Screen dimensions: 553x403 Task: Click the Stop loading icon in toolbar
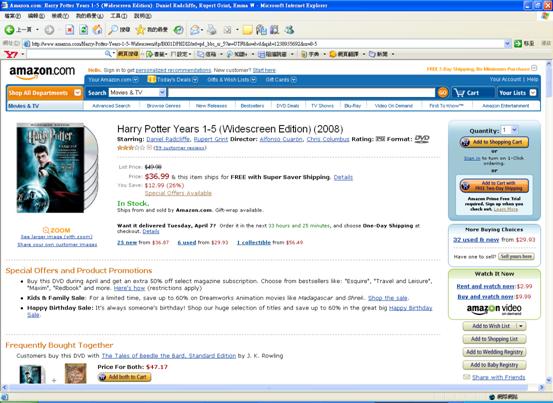pos(69,30)
